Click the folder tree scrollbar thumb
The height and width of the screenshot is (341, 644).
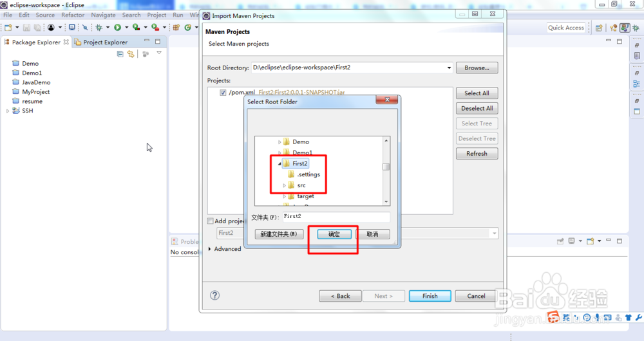point(386,167)
